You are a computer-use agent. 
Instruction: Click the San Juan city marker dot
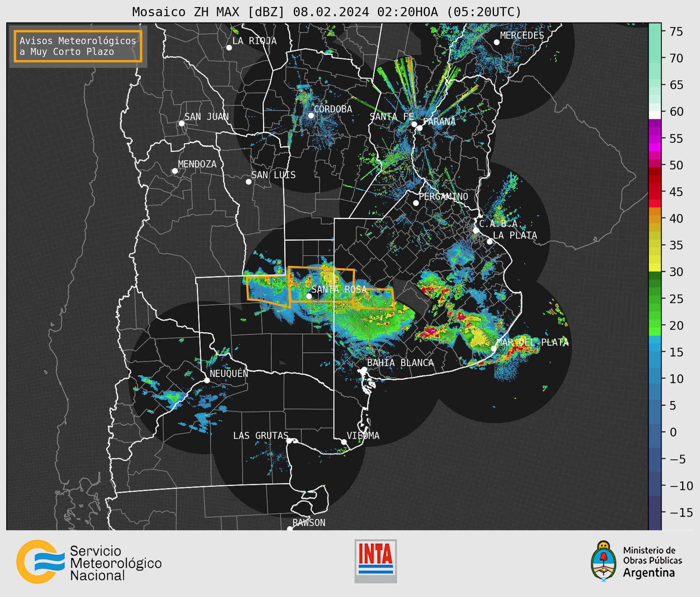pyautogui.click(x=181, y=123)
